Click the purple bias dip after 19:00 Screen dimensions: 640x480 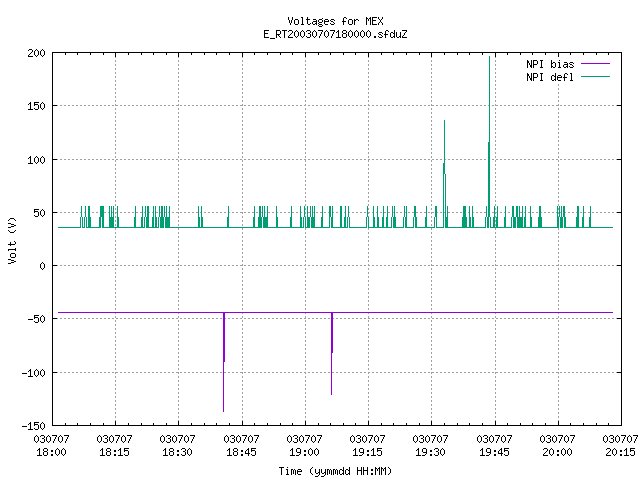(332, 353)
